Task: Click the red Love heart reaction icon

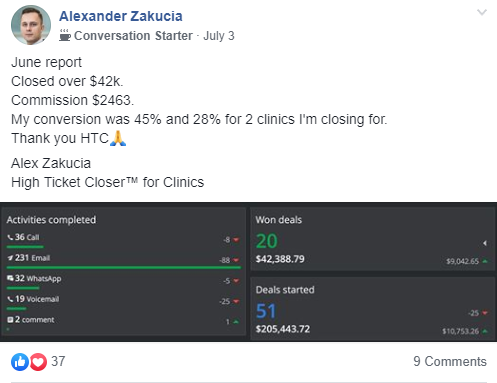Action: 38,362
